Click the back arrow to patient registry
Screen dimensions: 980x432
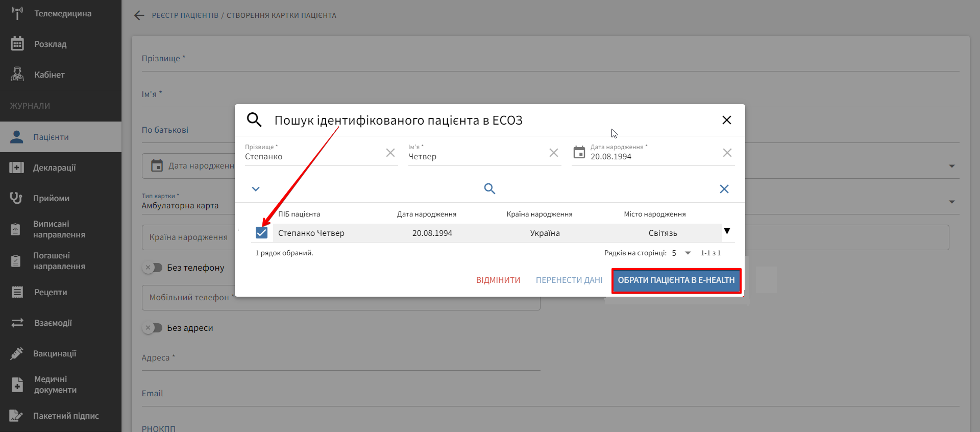(139, 15)
